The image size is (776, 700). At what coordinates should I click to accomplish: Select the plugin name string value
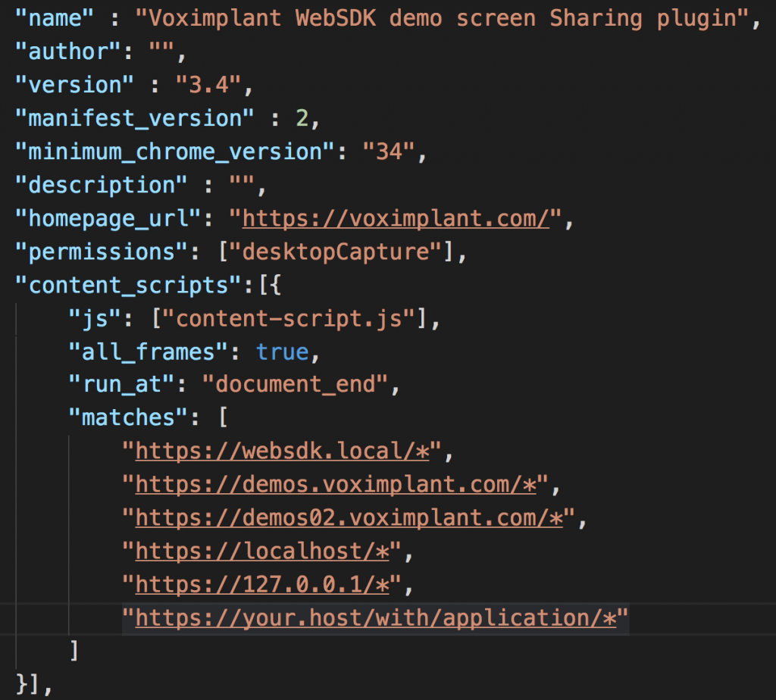click(443, 18)
